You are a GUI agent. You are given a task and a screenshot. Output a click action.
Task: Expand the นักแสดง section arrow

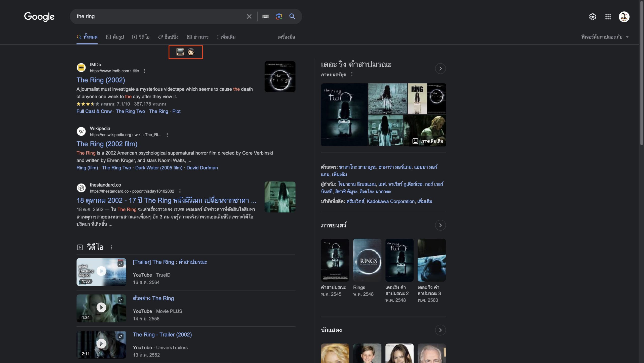coord(440,330)
